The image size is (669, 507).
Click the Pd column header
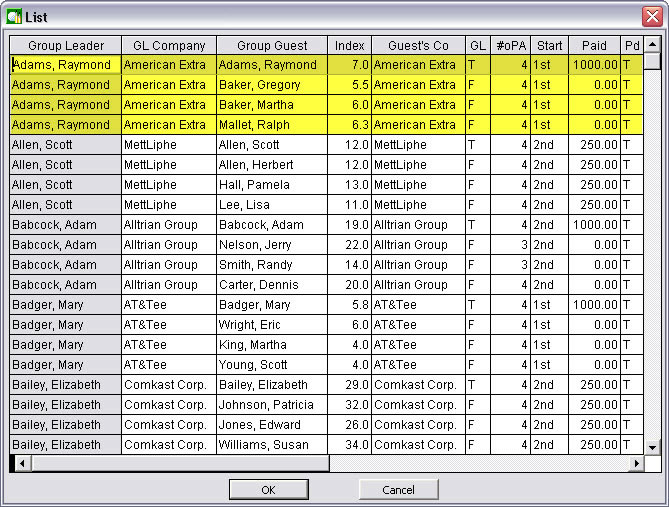pos(632,45)
